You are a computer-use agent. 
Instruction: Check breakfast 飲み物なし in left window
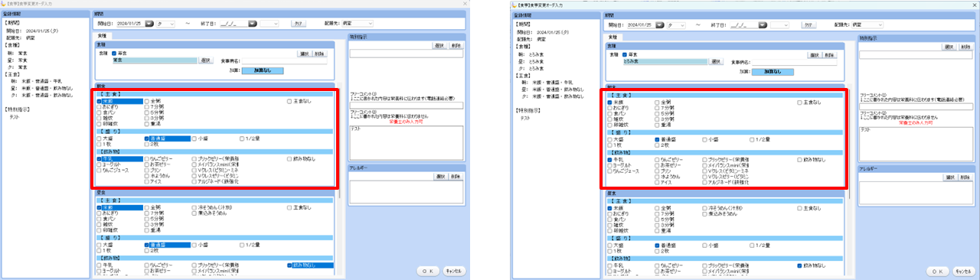(x=289, y=158)
